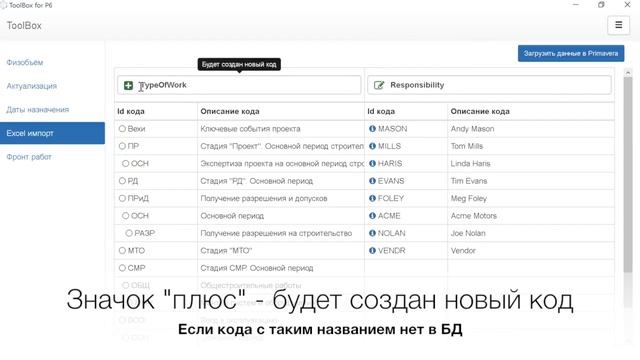
Task: Click the Meg Foley description cell
Action: click(531, 198)
